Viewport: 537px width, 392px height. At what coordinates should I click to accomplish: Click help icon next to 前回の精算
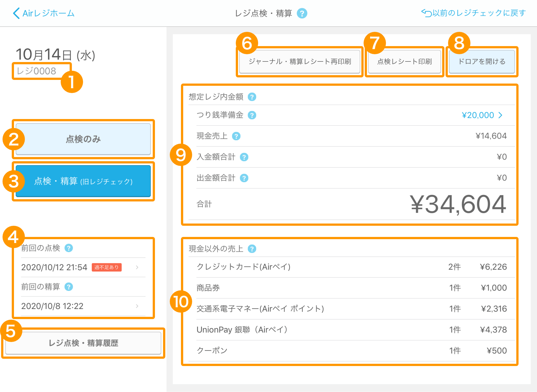(x=69, y=287)
